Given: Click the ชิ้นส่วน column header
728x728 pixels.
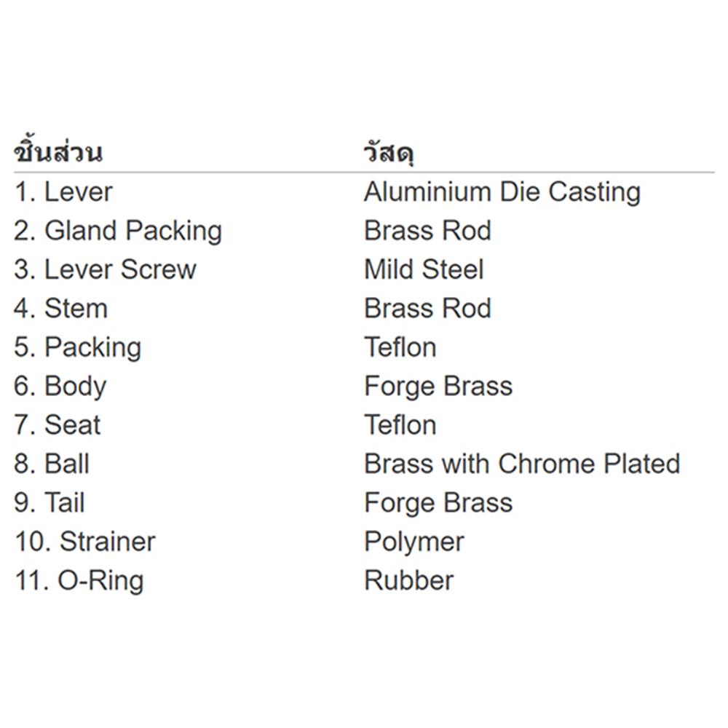Looking at the screenshot, I should 58,154.
